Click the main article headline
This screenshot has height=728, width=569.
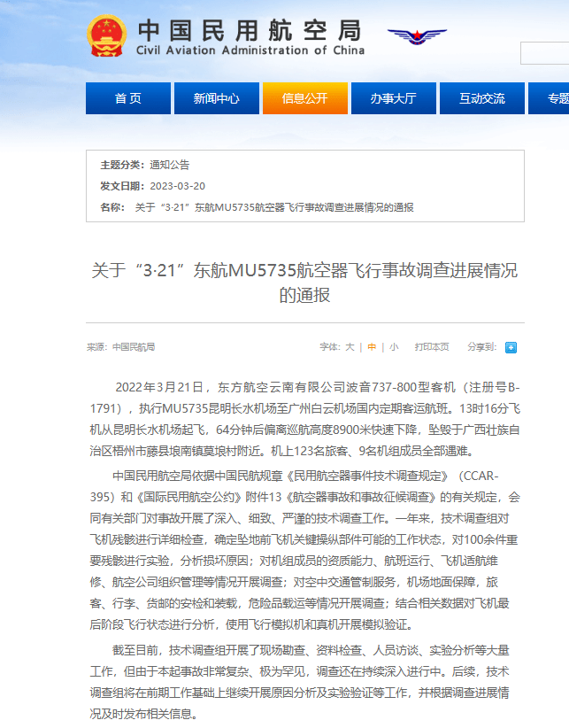tap(304, 283)
